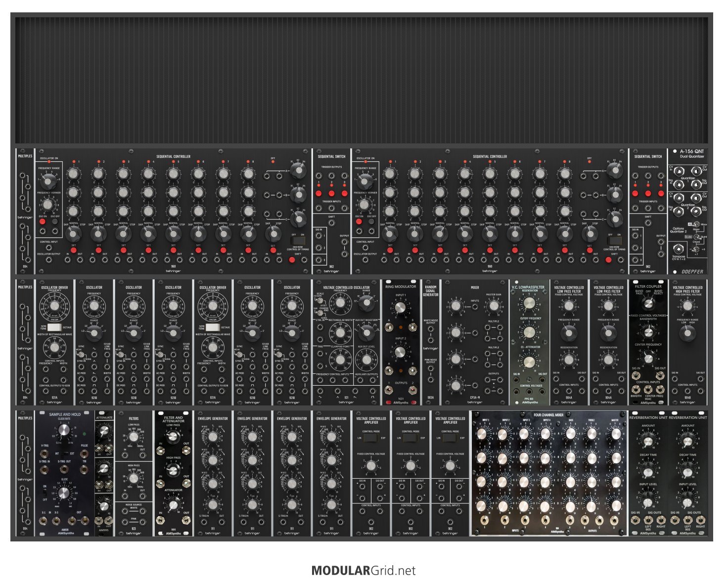Screen dimensions: 728x581
Task: Click Sig In 1 jack on left Sequential Switch
Action: (x=319, y=236)
